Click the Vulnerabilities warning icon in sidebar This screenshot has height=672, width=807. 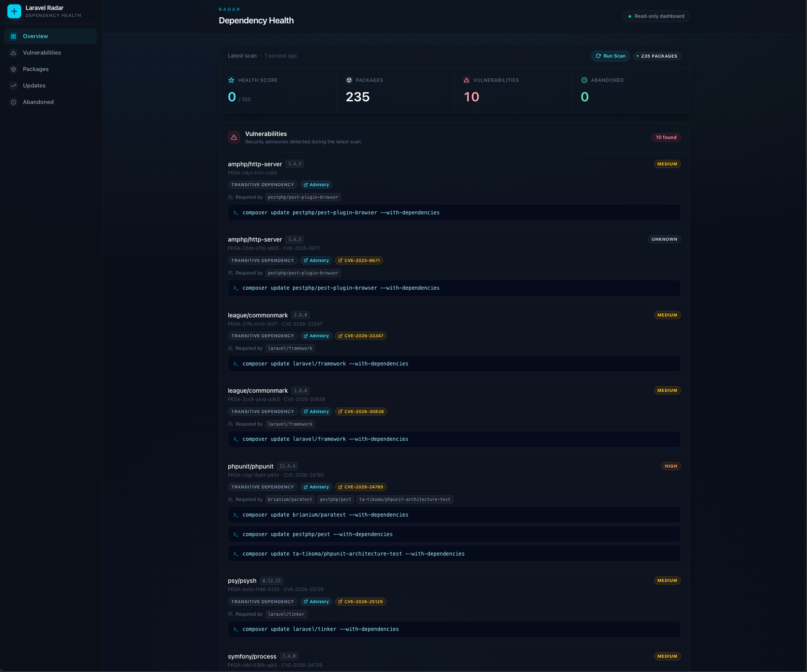point(13,53)
